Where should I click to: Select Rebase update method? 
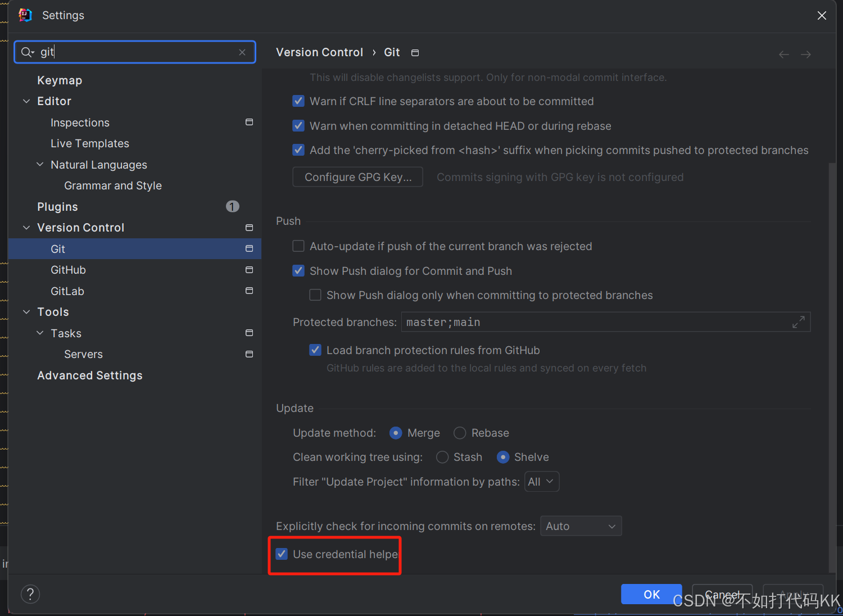coord(460,433)
